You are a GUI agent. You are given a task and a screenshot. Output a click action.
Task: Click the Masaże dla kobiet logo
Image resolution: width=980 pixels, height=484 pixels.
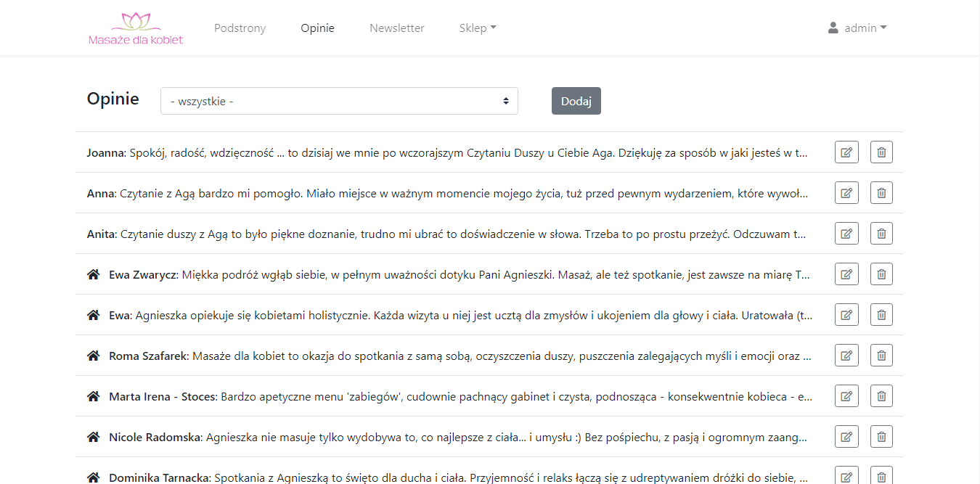[135, 28]
